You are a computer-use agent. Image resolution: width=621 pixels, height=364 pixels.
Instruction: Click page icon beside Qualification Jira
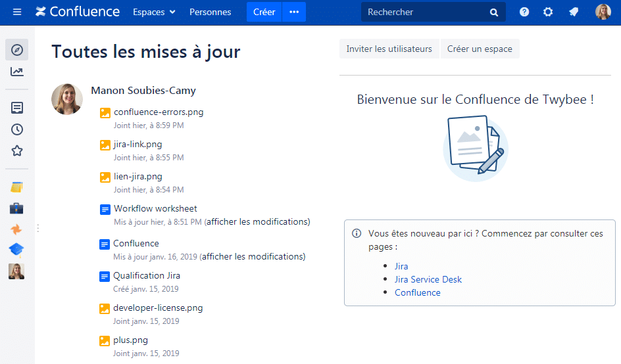(x=104, y=276)
